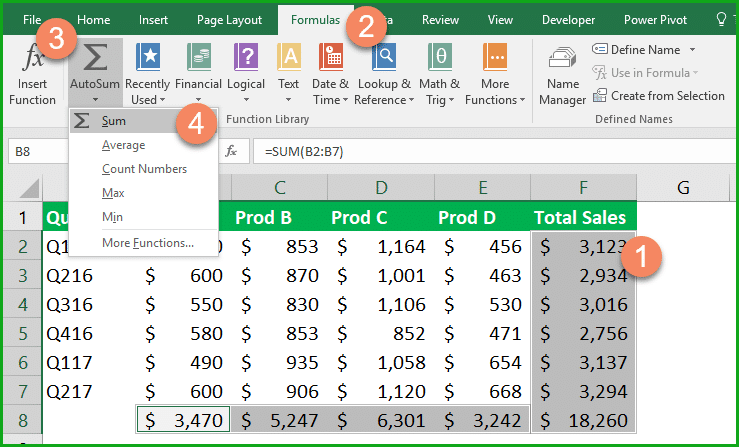Open Date & Time functions
Viewport: 739px width, 447px height.
coord(330,59)
